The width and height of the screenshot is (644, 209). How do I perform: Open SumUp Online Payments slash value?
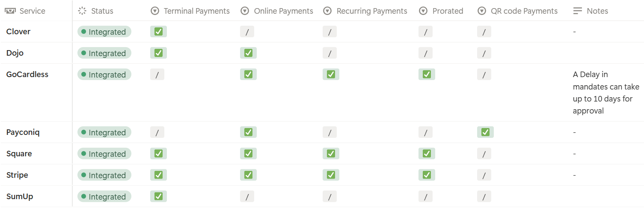click(x=247, y=197)
